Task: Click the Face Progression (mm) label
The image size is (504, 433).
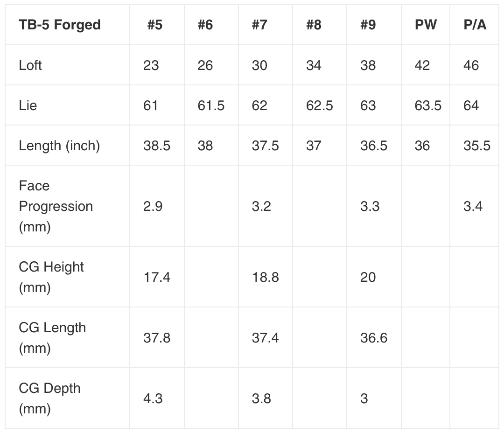Action: pyautogui.click(x=56, y=206)
